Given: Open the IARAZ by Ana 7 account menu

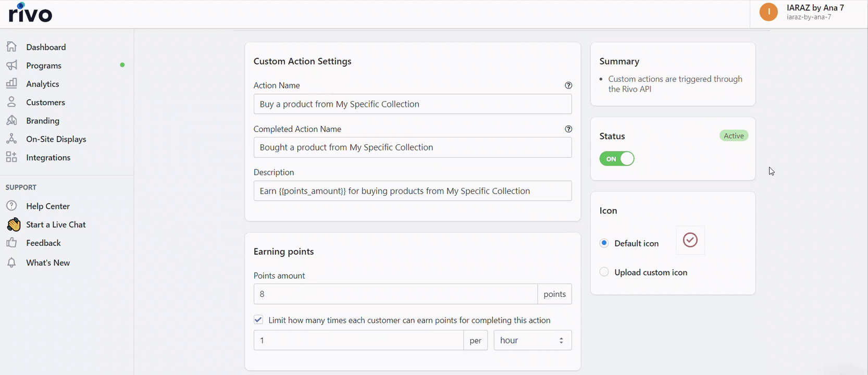Looking at the screenshot, I should [x=809, y=12].
